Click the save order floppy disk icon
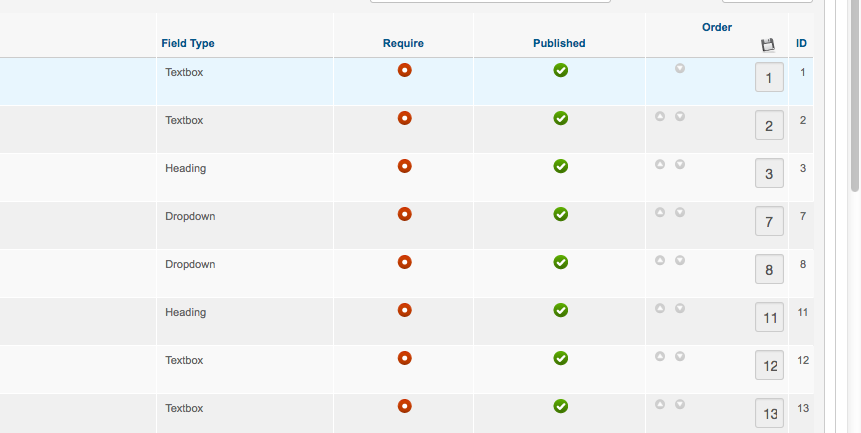This screenshot has width=861, height=433. tap(767, 45)
